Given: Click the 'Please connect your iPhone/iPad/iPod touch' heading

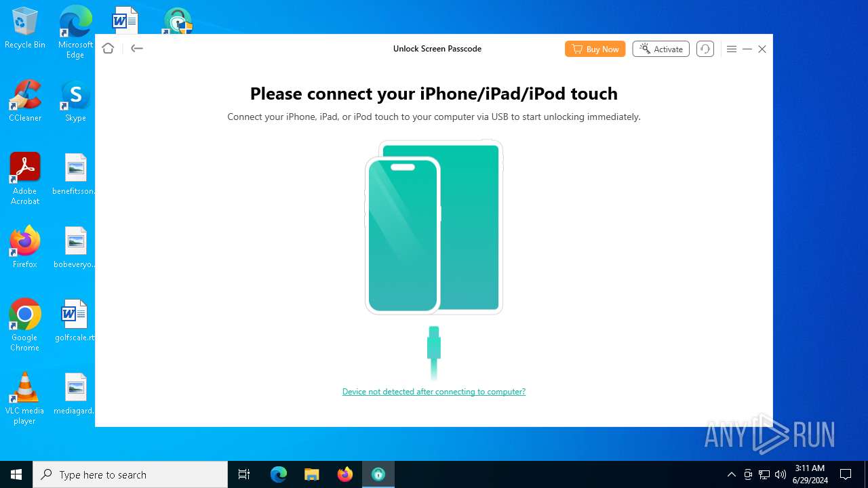Looking at the screenshot, I should pos(434,94).
